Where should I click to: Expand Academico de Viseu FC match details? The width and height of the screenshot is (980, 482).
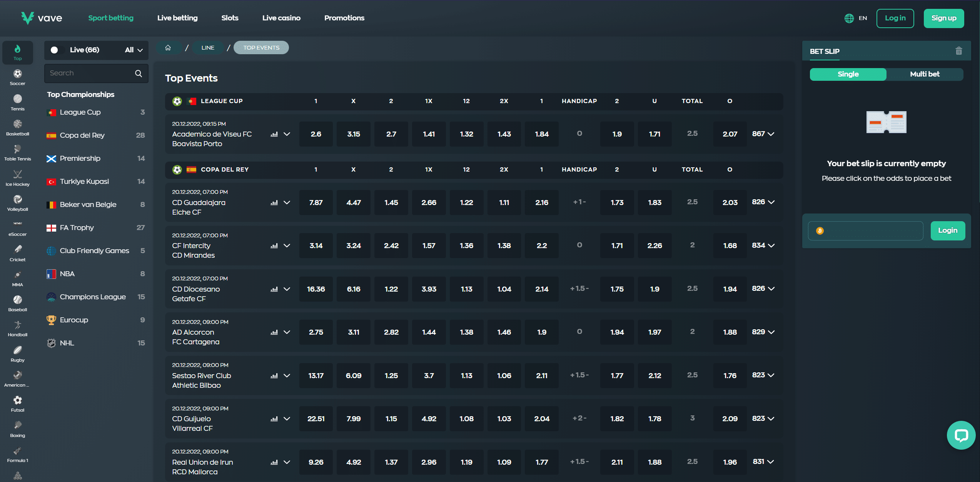point(287,134)
